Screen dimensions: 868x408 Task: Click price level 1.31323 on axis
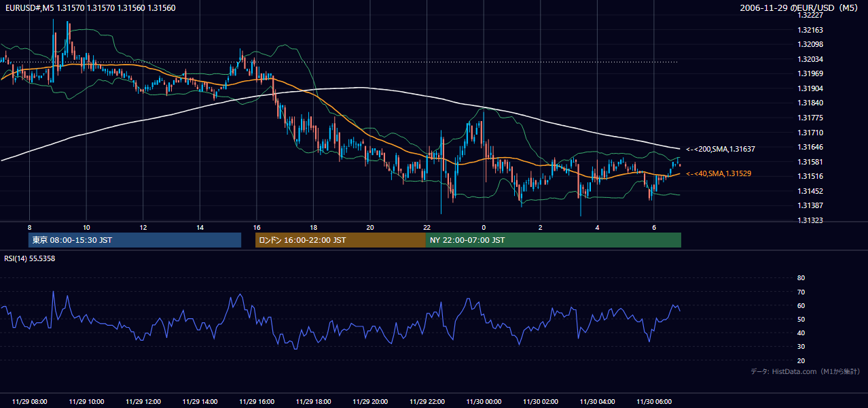click(x=810, y=220)
